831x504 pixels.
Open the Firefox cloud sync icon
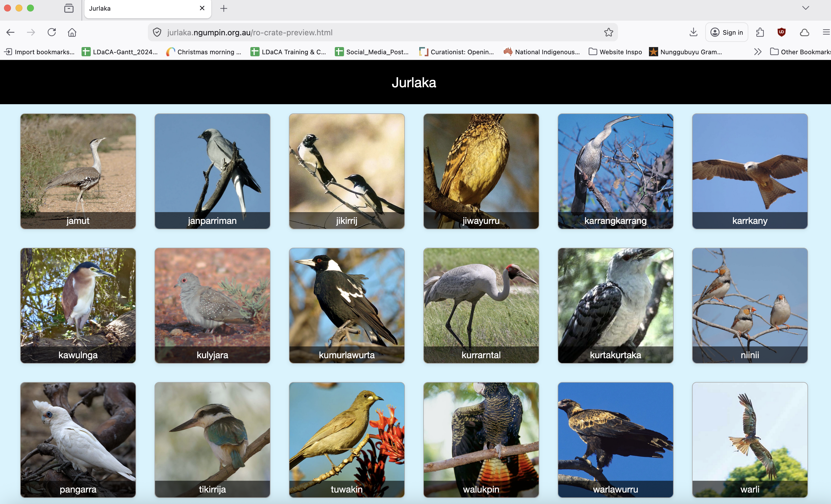tap(804, 32)
